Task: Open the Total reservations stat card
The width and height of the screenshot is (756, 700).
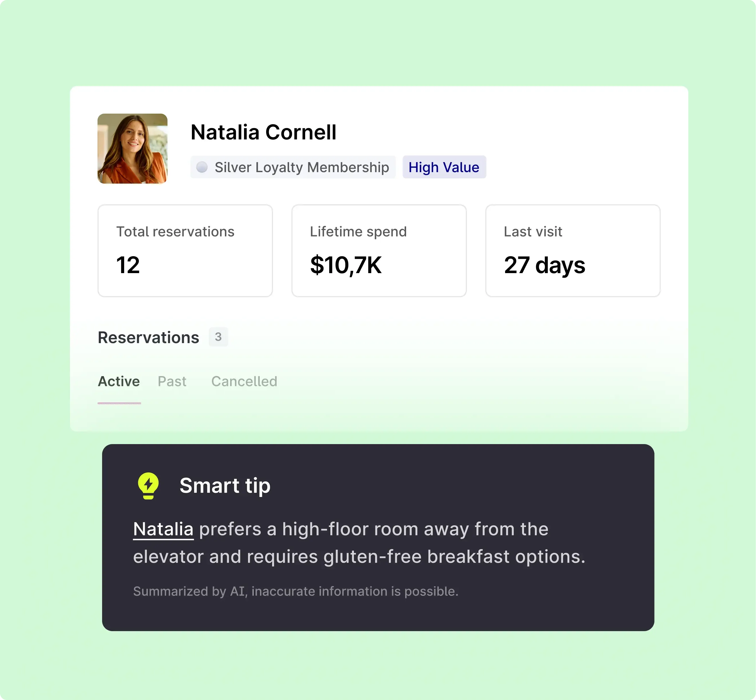Action: click(185, 250)
